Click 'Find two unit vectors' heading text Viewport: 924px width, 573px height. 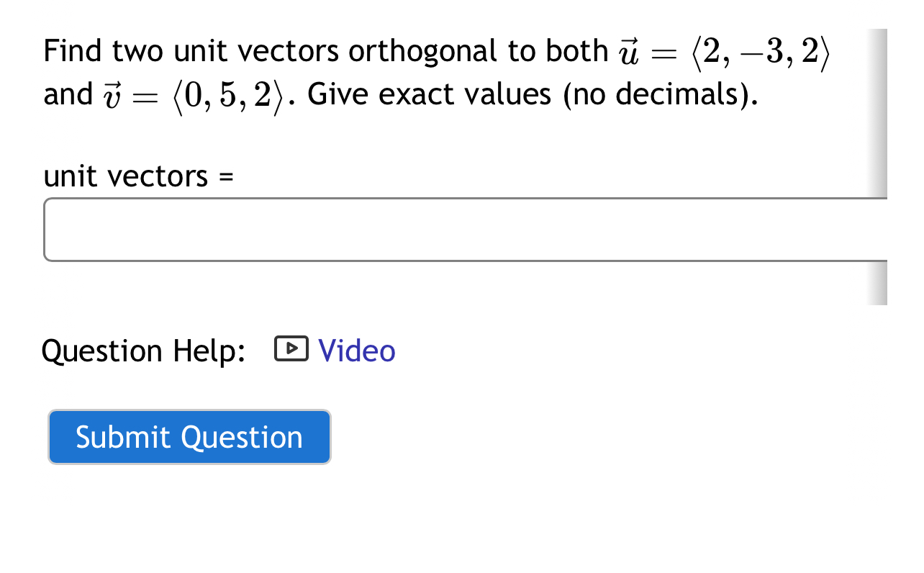(191, 52)
